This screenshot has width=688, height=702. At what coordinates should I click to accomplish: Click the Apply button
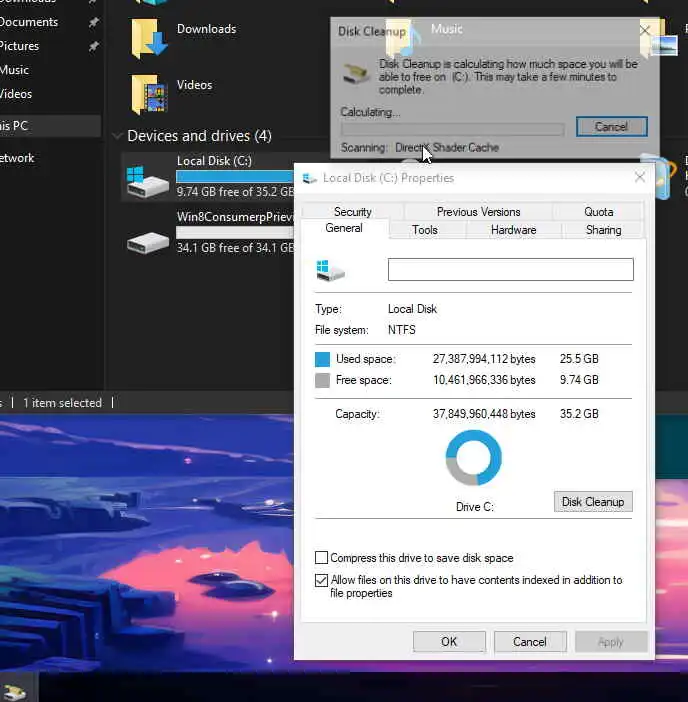pyautogui.click(x=611, y=642)
